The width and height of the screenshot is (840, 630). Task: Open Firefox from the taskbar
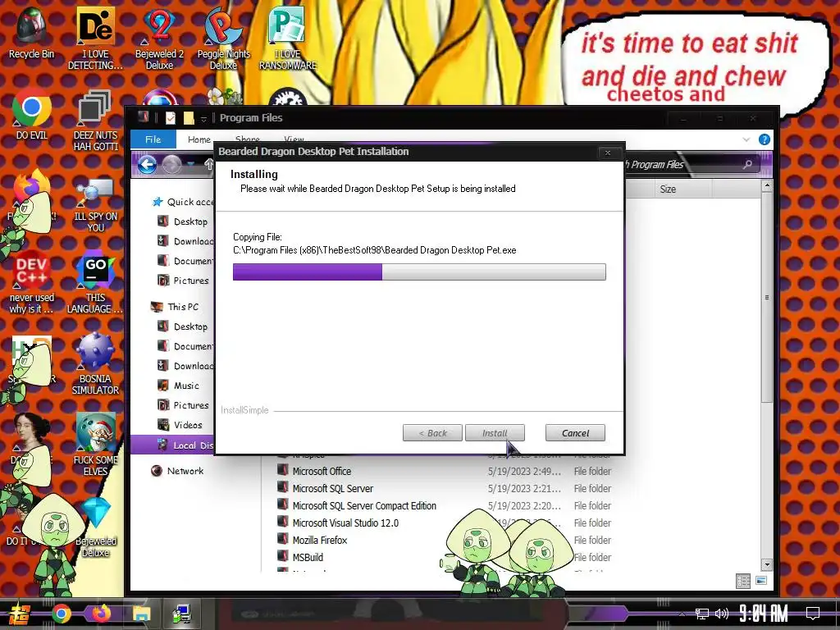click(101, 614)
